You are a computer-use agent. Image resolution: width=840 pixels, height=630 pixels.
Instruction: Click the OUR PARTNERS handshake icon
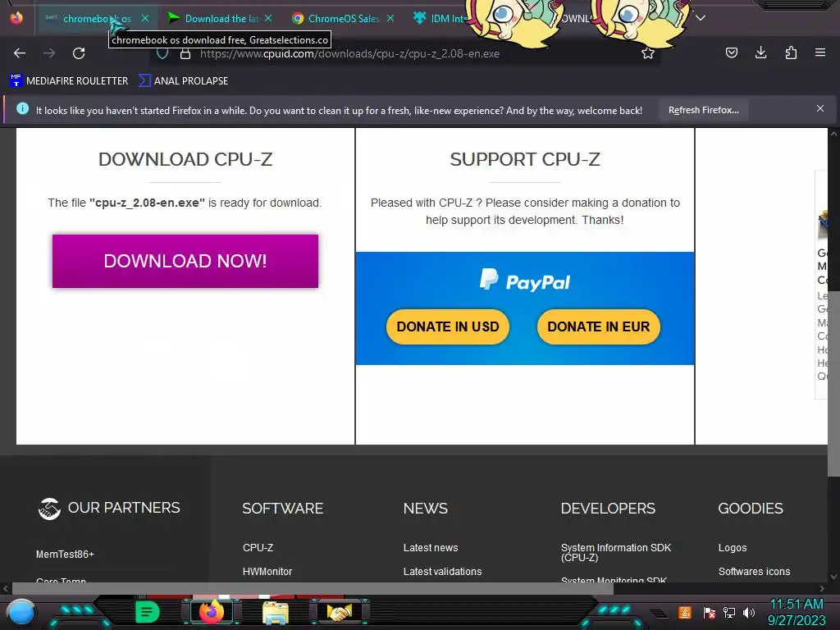49,509
